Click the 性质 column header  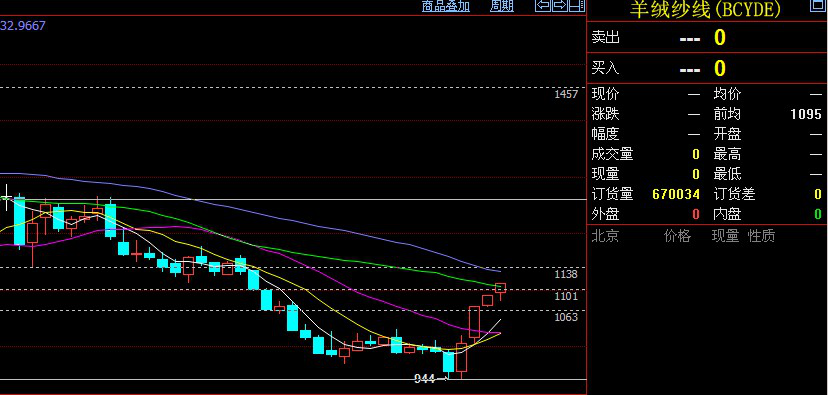[761, 236]
